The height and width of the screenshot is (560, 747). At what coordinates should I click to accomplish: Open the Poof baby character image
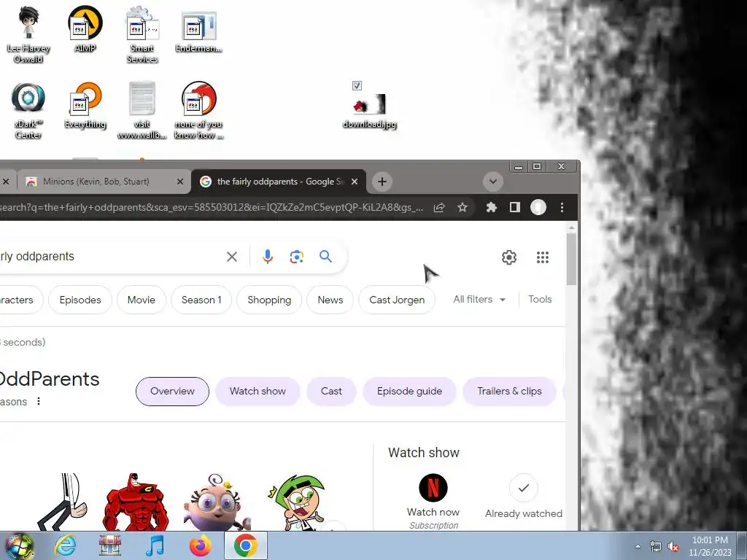coord(217,502)
